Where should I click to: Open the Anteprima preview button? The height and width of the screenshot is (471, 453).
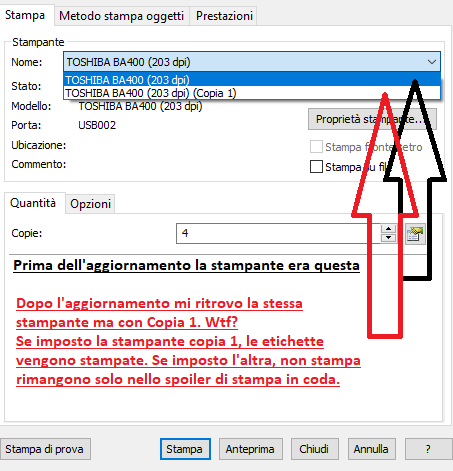pos(250,449)
